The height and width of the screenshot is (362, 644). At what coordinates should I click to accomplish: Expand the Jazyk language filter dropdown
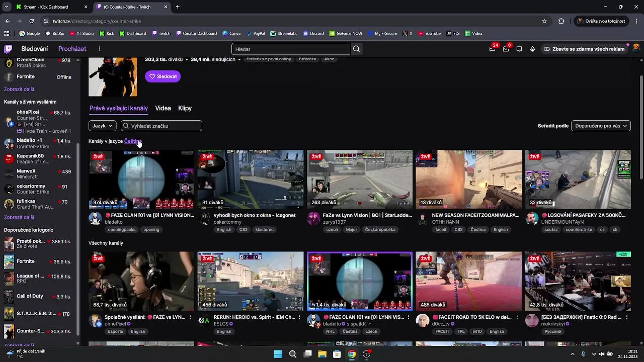click(x=102, y=126)
